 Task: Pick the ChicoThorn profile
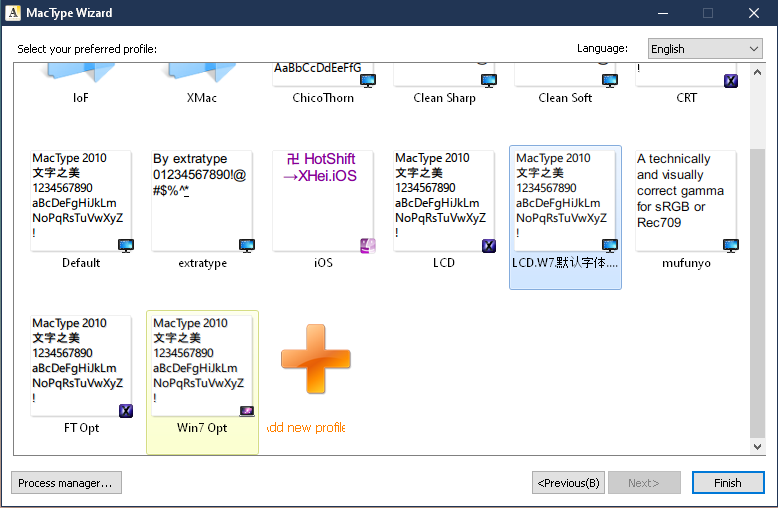[x=323, y=74]
